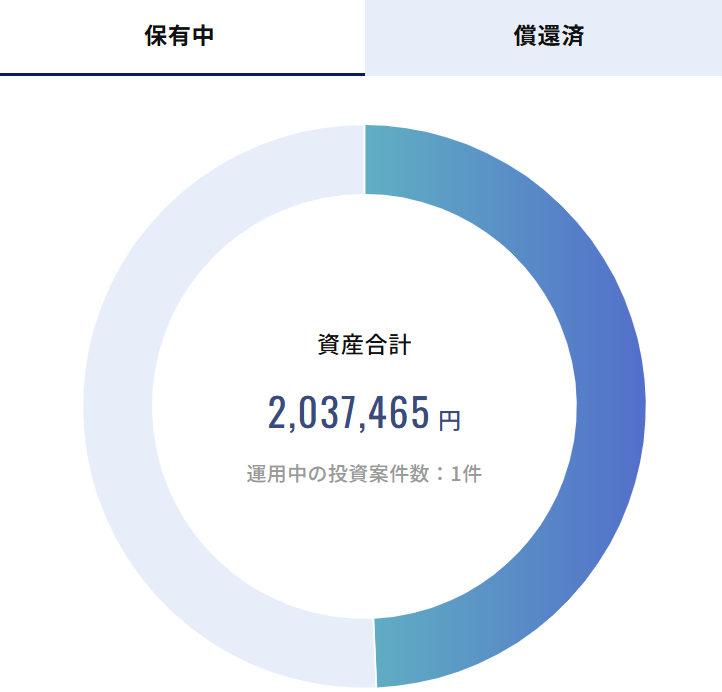Image resolution: width=722 pixels, height=692 pixels.
Task: Open the 償還済 tab
Action: coord(543,37)
